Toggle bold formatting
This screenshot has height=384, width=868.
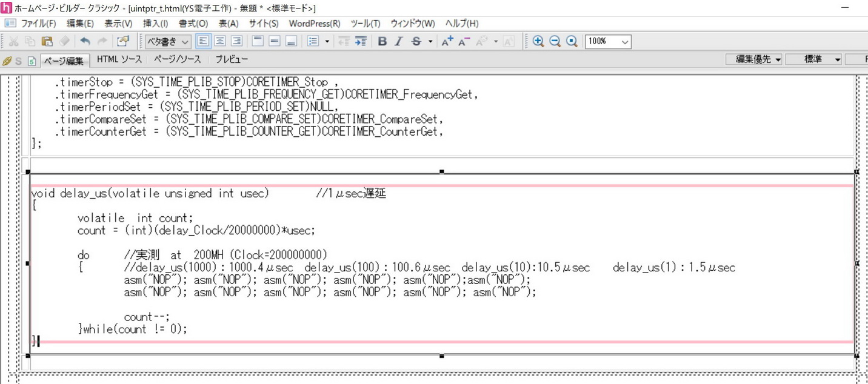pos(382,41)
